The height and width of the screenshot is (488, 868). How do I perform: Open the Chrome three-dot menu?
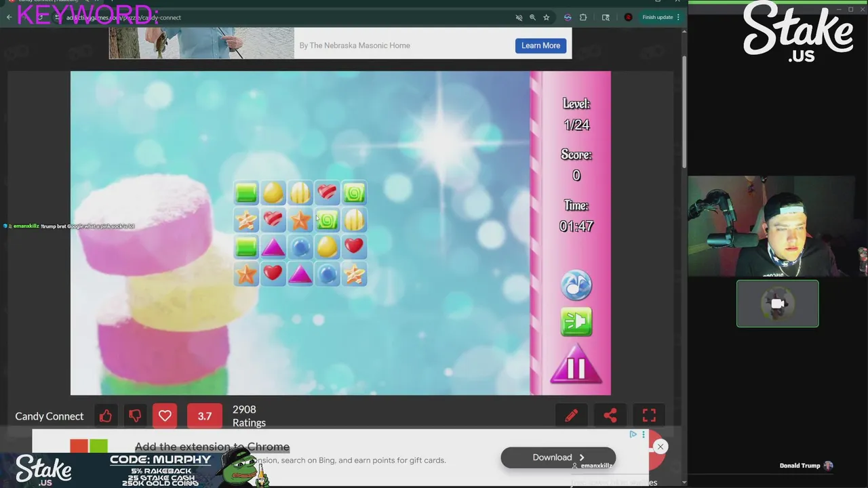(x=678, y=17)
